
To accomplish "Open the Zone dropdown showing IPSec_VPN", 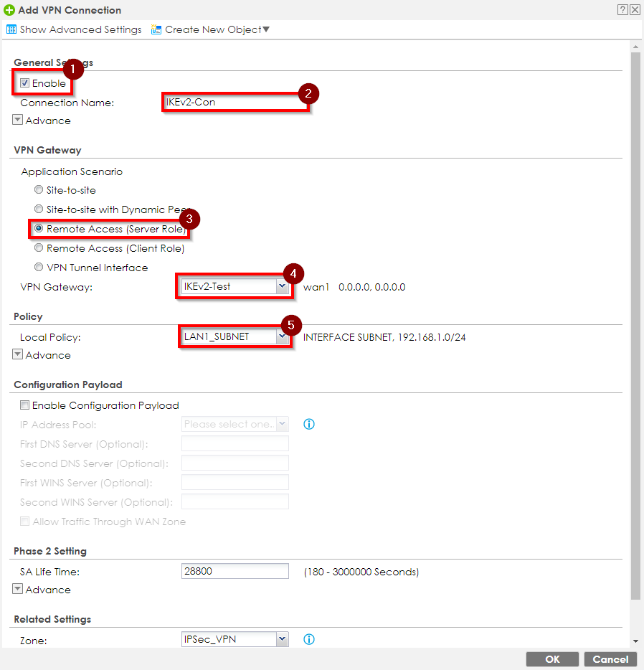I will click(282, 639).
